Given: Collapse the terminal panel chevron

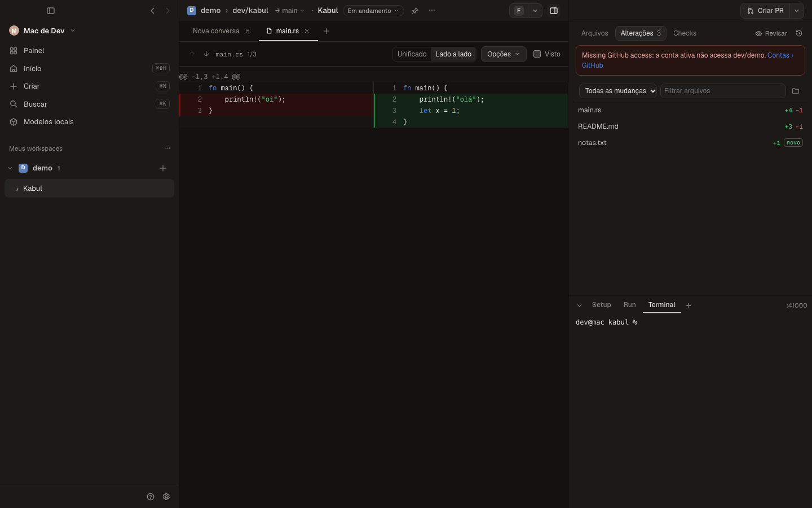Looking at the screenshot, I should point(579,305).
